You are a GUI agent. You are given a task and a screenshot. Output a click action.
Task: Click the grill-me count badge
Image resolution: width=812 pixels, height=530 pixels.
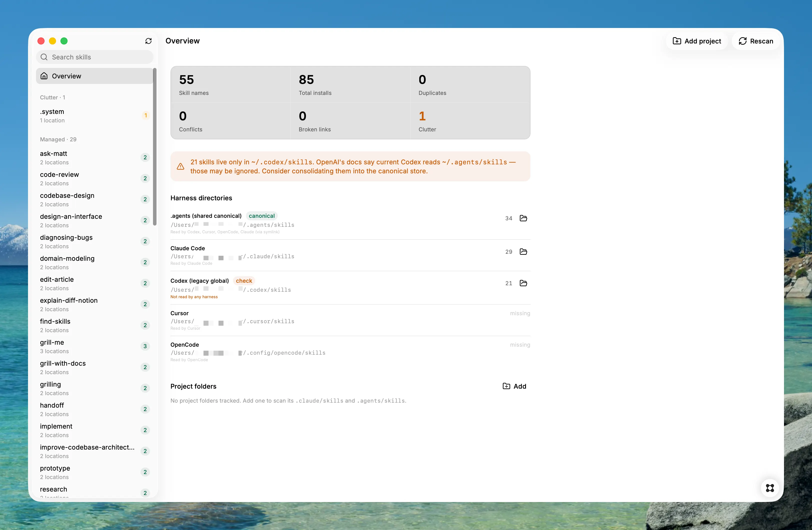pyautogui.click(x=145, y=346)
